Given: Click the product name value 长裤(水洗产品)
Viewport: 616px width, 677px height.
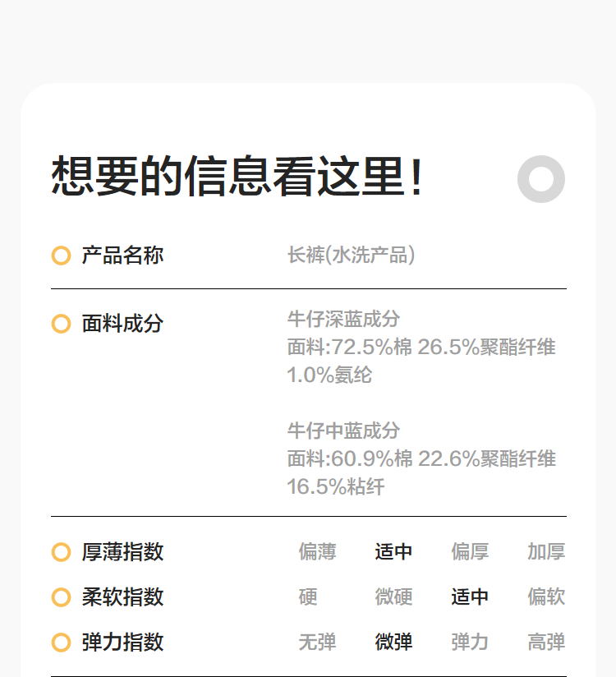Looking at the screenshot, I should point(351,256).
